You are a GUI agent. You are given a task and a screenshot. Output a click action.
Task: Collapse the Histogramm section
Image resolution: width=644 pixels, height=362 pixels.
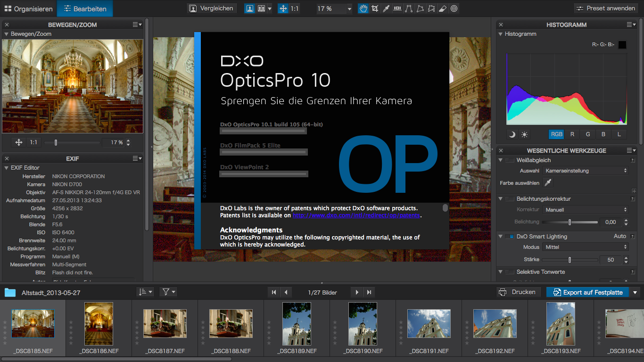click(501, 34)
